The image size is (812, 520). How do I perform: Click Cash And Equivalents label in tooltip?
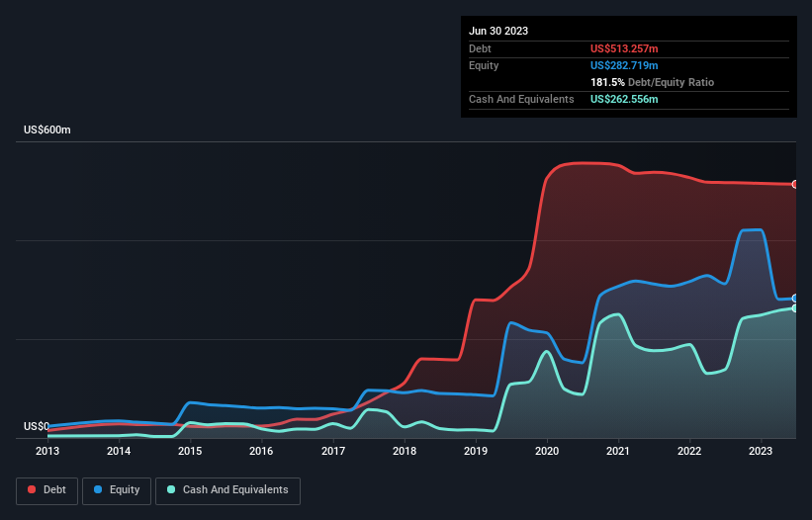pyautogui.click(x=521, y=99)
